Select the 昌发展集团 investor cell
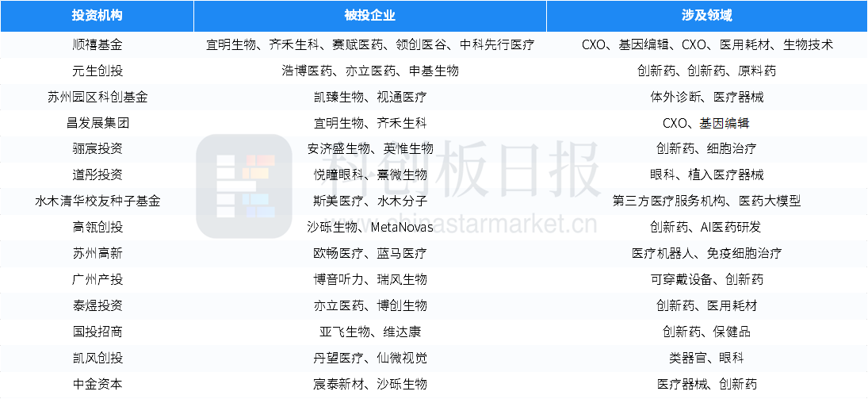This screenshot has width=868, height=399. point(97,123)
